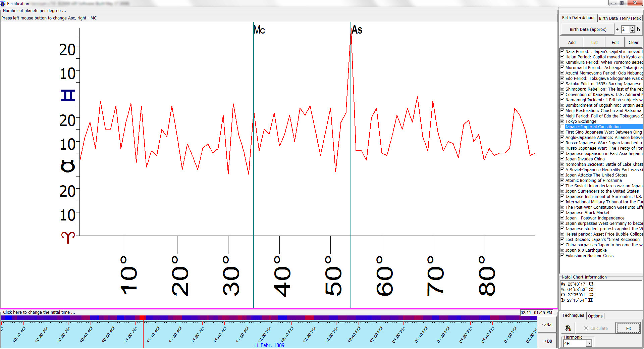Click the Taurus glyph on the vertical axis
Image resolution: width=644 pixels, height=349 pixels.
pyautogui.click(x=68, y=166)
